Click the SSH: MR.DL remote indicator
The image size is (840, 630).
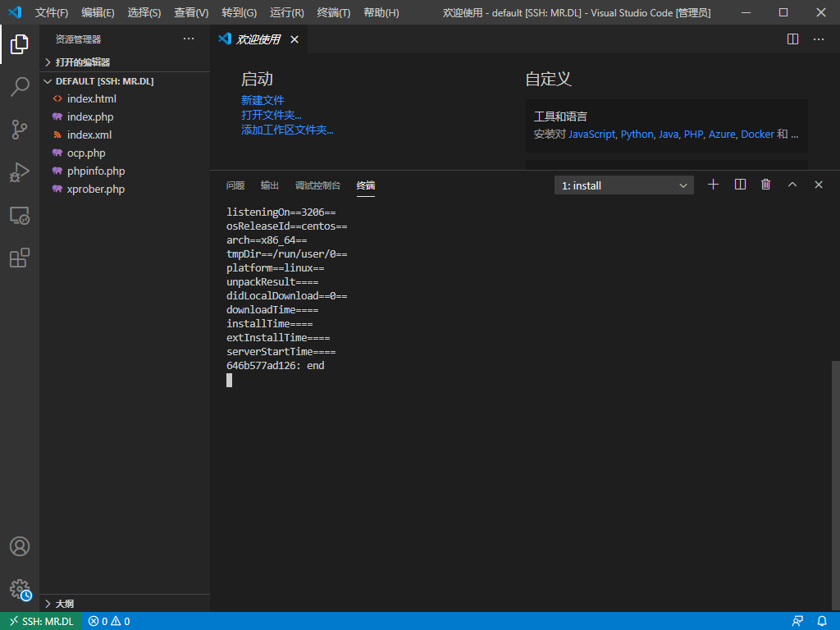[41, 621]
